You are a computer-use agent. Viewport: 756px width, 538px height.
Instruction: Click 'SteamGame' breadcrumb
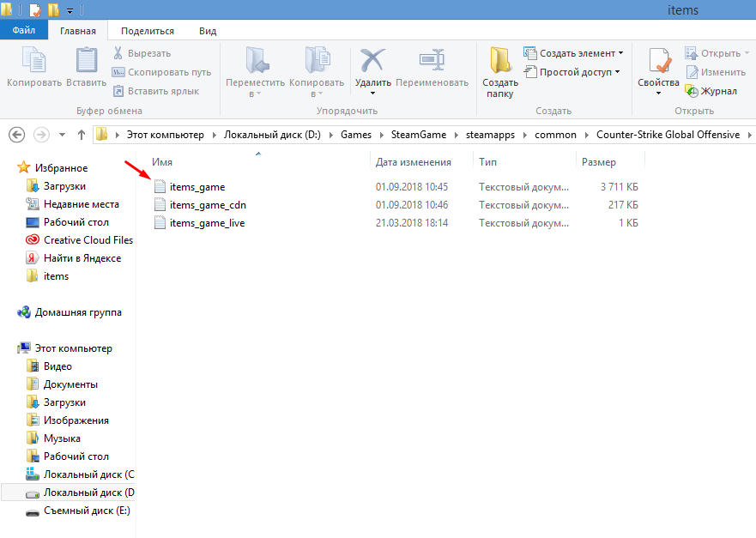pos(419,135)
